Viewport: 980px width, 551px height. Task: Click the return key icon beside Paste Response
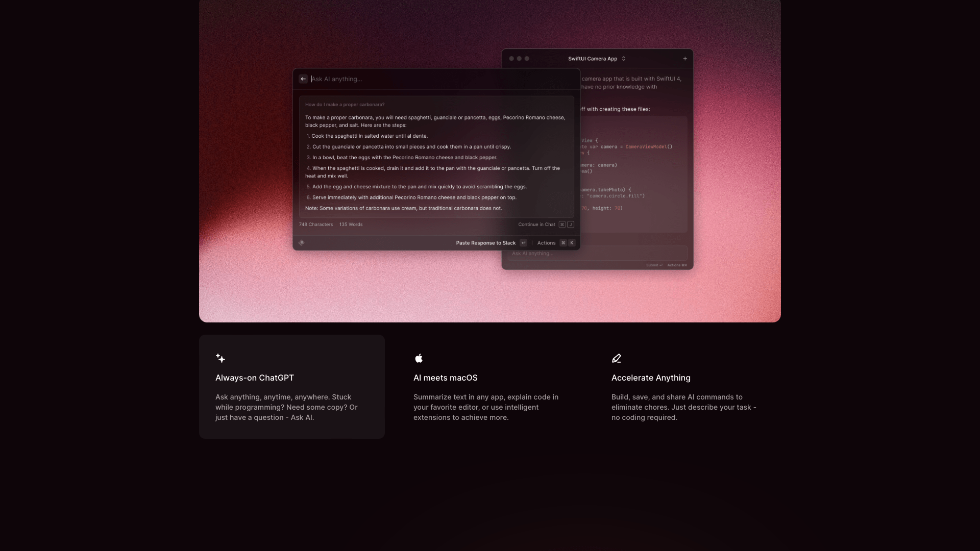pyautogui.click(x=523, y=243)
